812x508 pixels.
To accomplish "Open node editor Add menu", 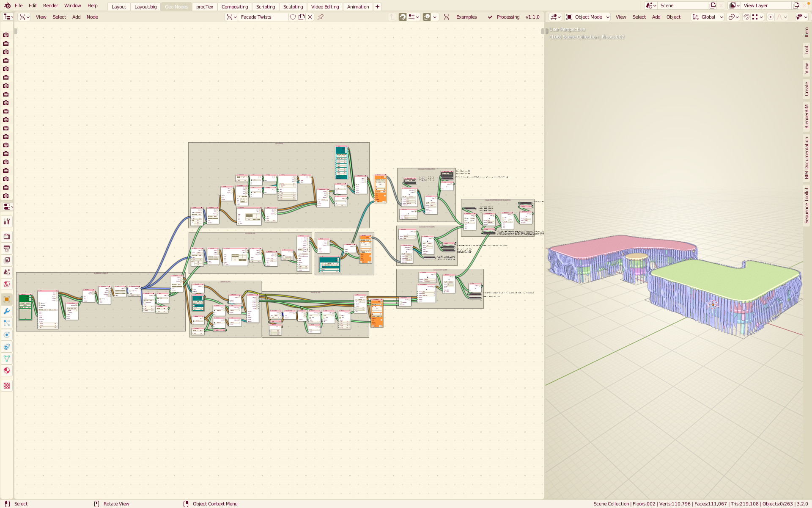I will point(76,17).
